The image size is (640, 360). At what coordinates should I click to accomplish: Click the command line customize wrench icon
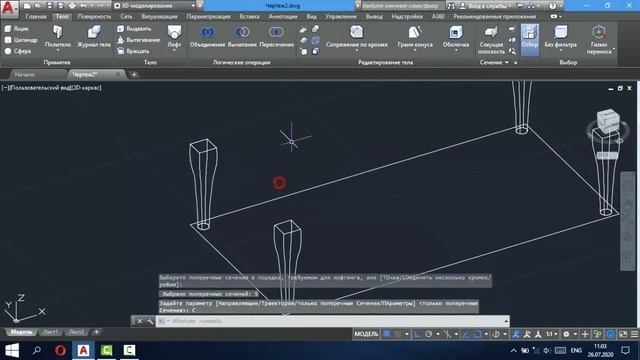click(x=150, y=321)
